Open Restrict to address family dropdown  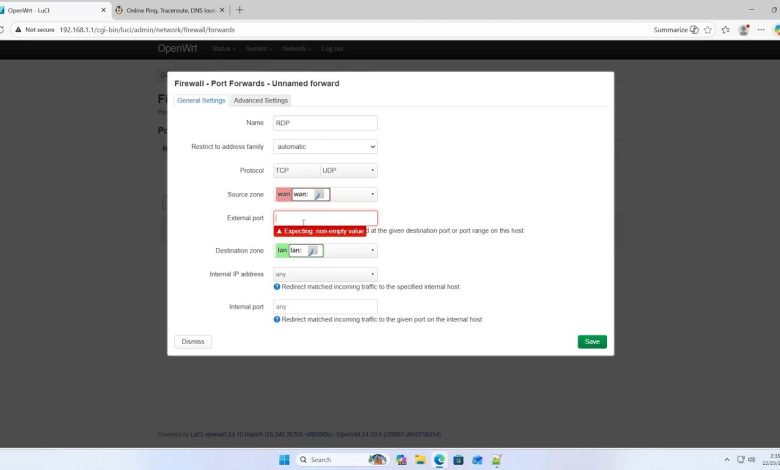coord(325,147)
